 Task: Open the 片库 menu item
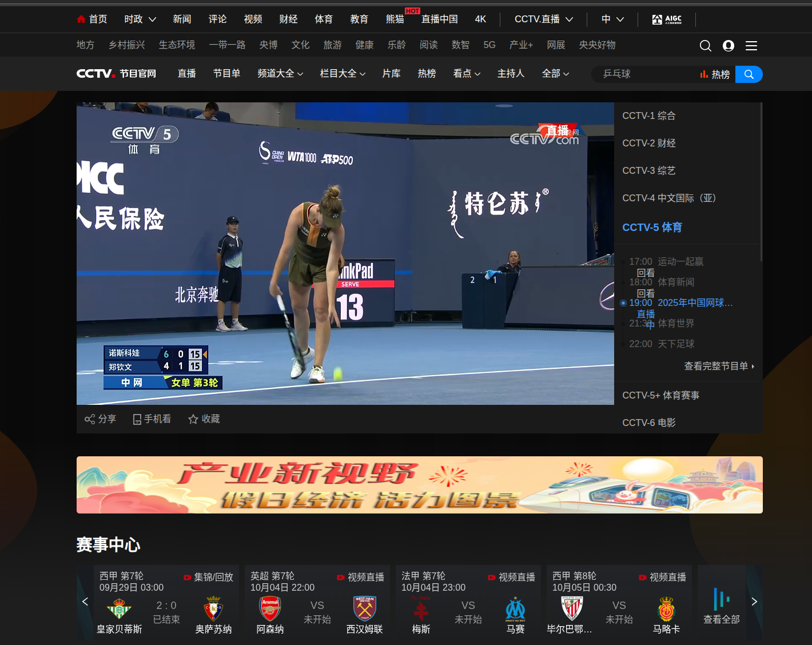coord(391,74)
